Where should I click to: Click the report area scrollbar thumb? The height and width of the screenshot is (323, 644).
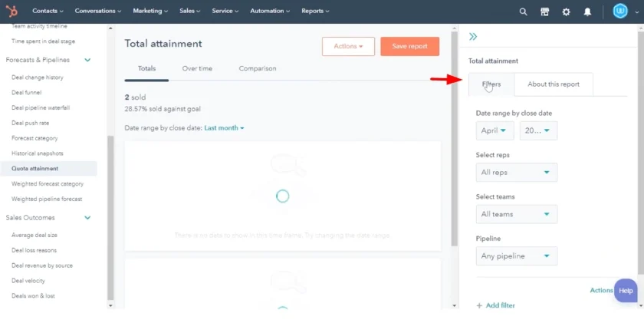[454, 139]
